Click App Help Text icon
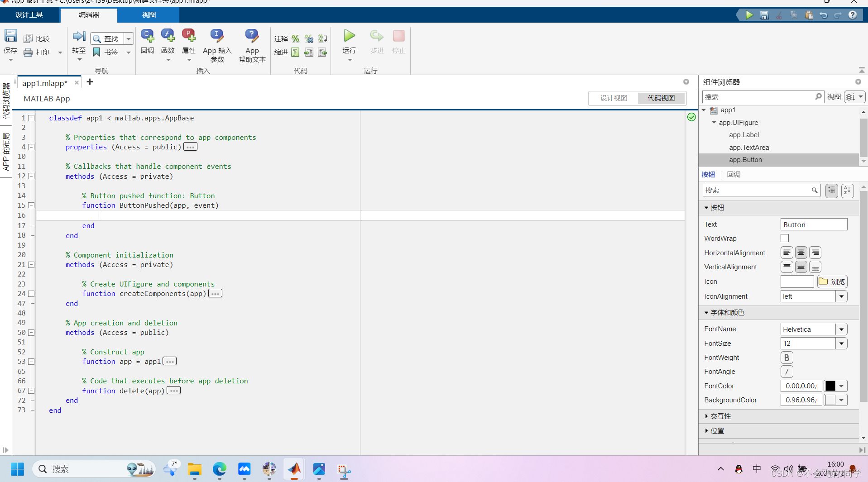 [x=252, y=36]
